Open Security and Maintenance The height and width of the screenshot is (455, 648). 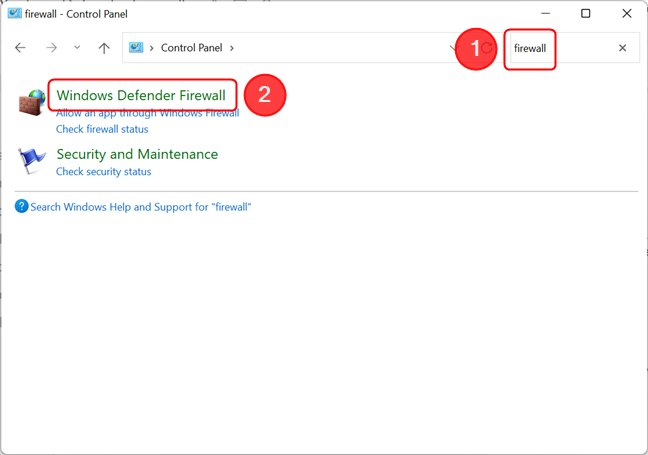click(x=137, y=154)
